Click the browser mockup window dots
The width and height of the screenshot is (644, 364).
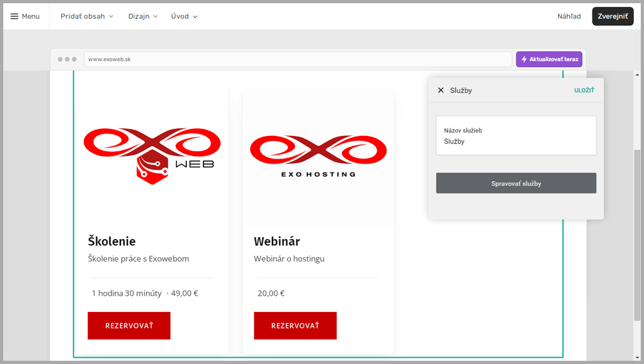point(67,59)
